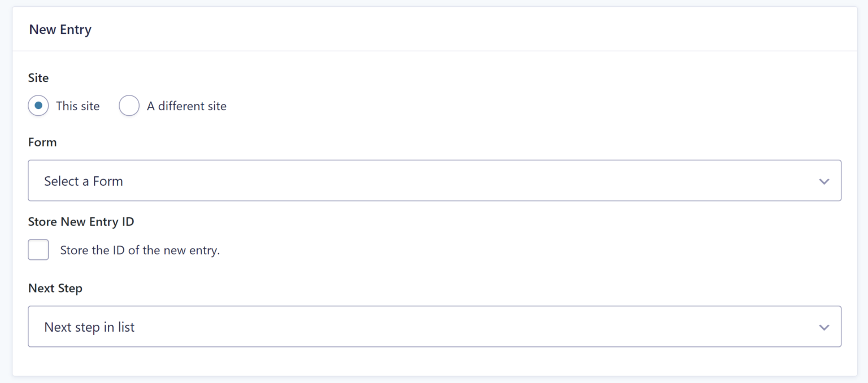The height and width of the screenshot is (383, 868).
Task: Click the "Store New Entry ID" field label
Action: (x=81, y=221)
